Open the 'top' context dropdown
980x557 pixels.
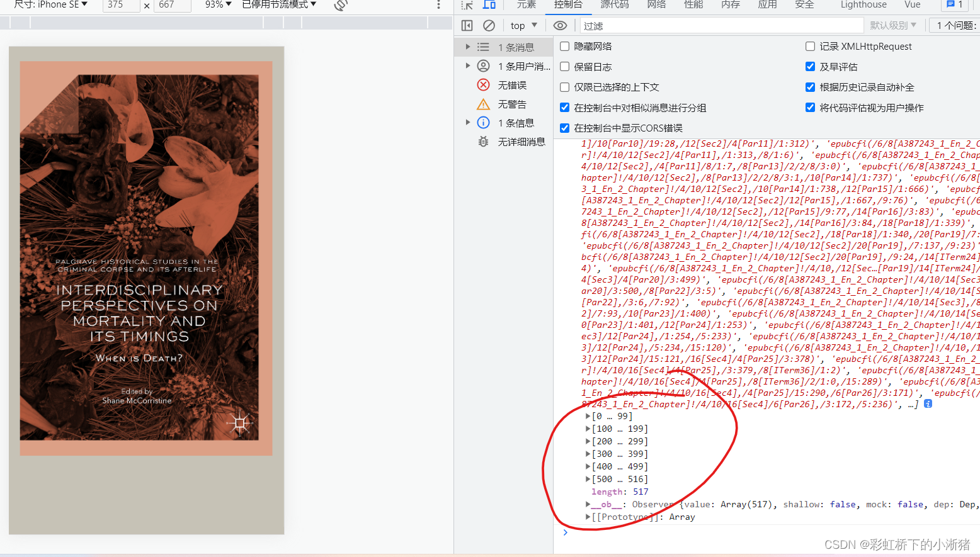pyautogui.click(x=523, y=26)
